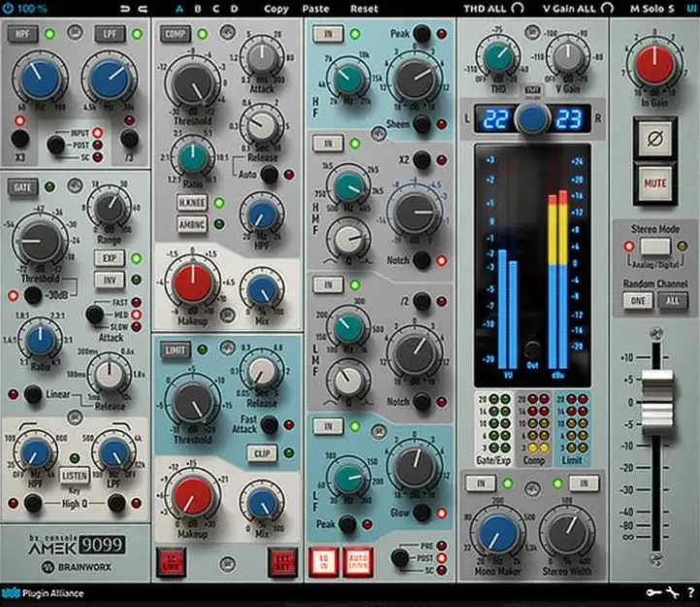
Task: Toggle the HPF filter button
Action: pos(22,34)
